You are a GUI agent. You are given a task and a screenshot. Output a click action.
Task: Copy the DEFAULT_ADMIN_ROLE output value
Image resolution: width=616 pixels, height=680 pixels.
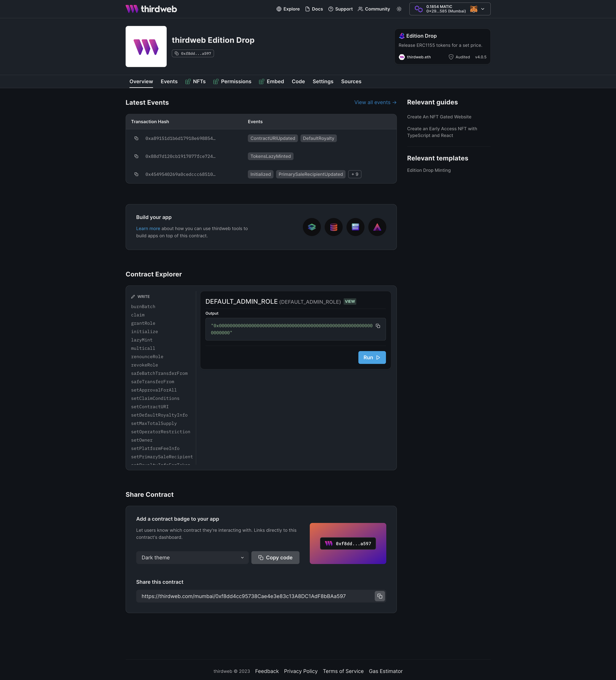coord(378,326)
